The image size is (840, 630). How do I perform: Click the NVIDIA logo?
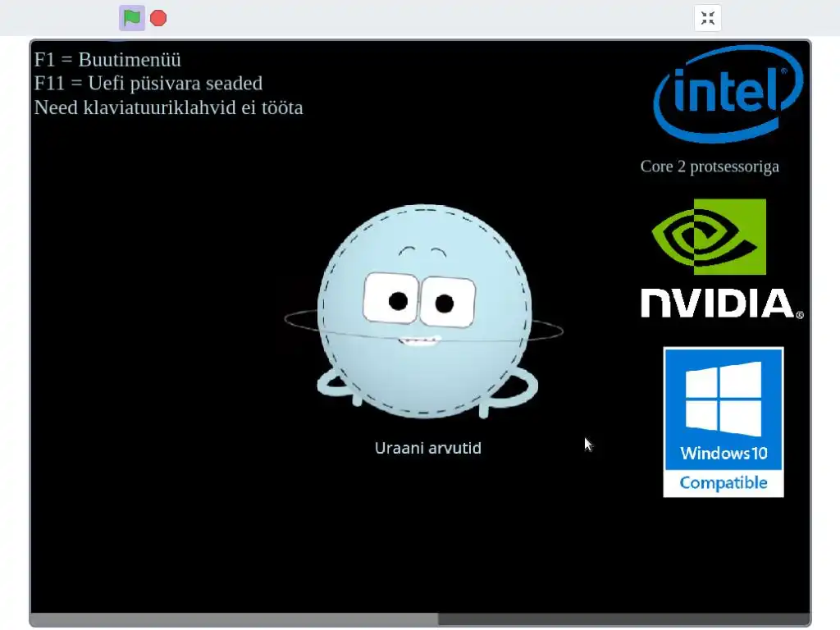click(x=722, y=258)
